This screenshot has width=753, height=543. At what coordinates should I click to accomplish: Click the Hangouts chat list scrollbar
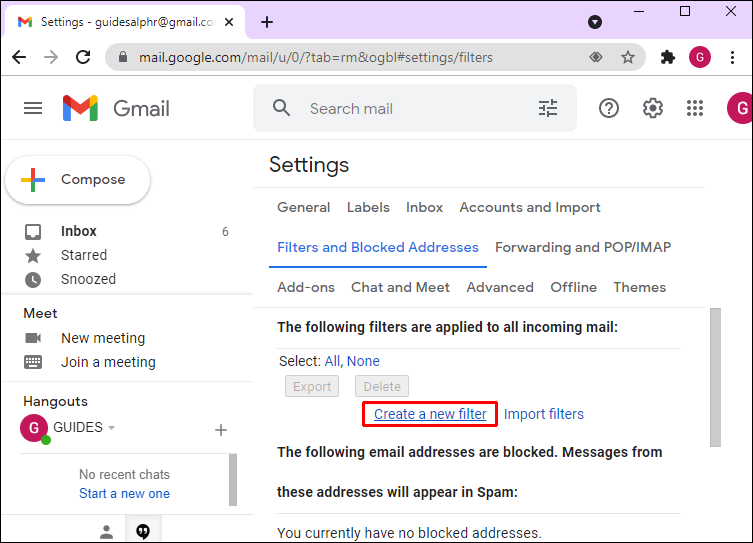233,480
